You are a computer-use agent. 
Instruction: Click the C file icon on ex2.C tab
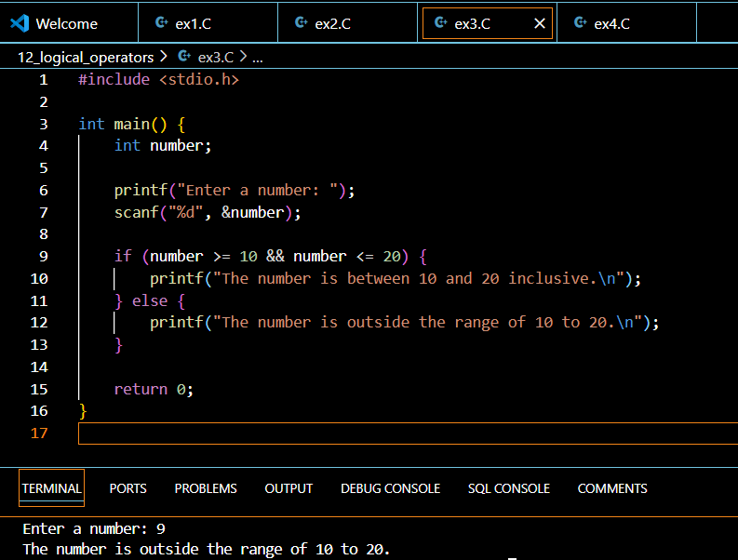(x=301, y=23)
